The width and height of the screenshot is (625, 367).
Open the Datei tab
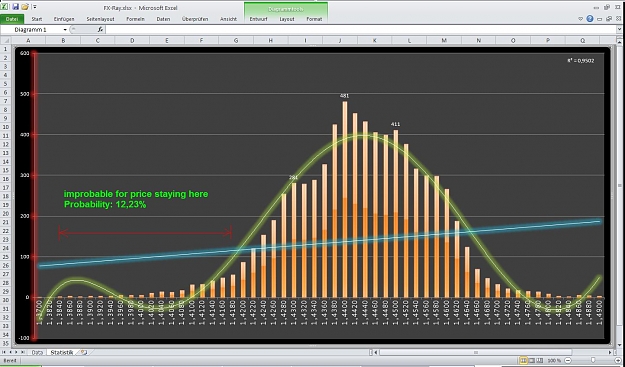pyautogui.click(x=12, y=19)
